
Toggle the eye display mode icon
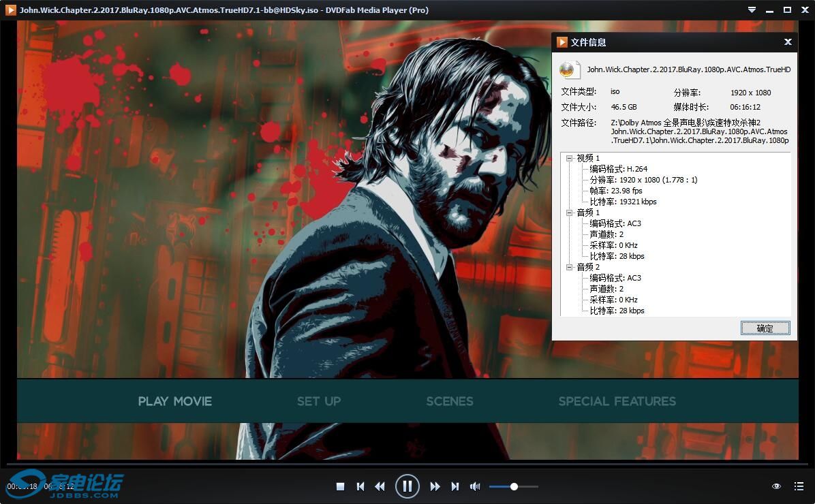click(x=776, y=486)
